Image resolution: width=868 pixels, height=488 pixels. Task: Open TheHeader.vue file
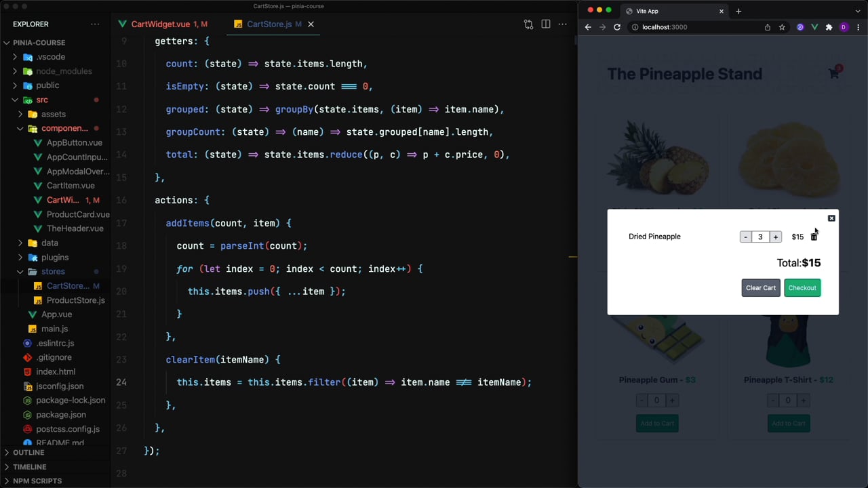click(x=75, y=228)
